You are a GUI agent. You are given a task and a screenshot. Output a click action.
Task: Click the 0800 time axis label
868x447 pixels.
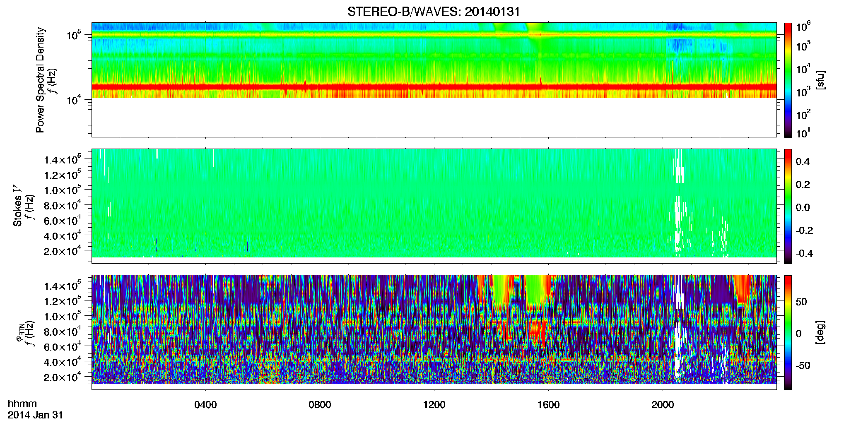point(320,405)
